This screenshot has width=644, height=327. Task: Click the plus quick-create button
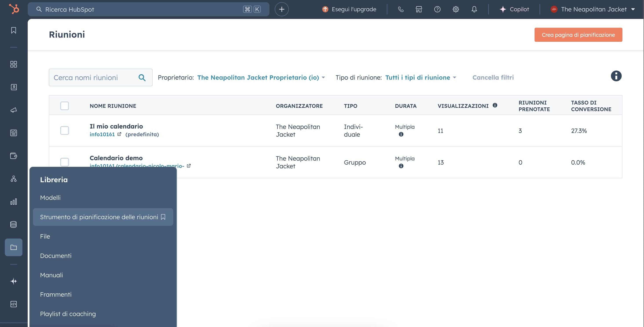tap(282, 9)
